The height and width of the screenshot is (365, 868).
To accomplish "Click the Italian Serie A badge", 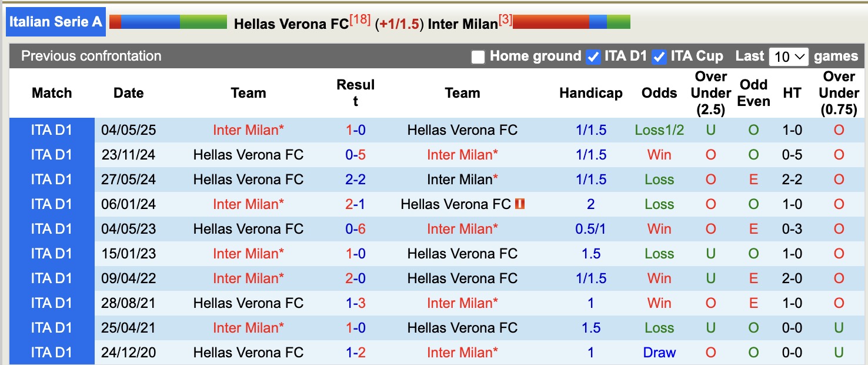I will click(x=56, y=21).
